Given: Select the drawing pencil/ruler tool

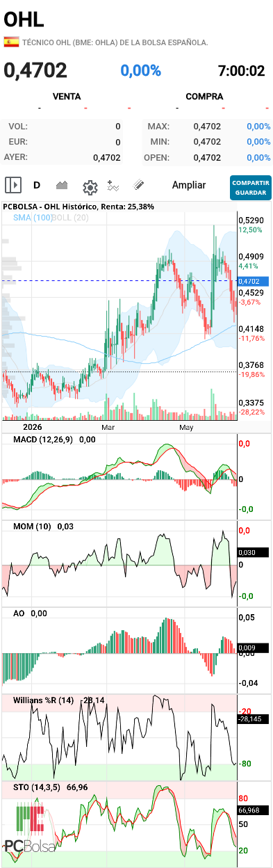Looking at the screenshot, I should (x=138, y=185).
